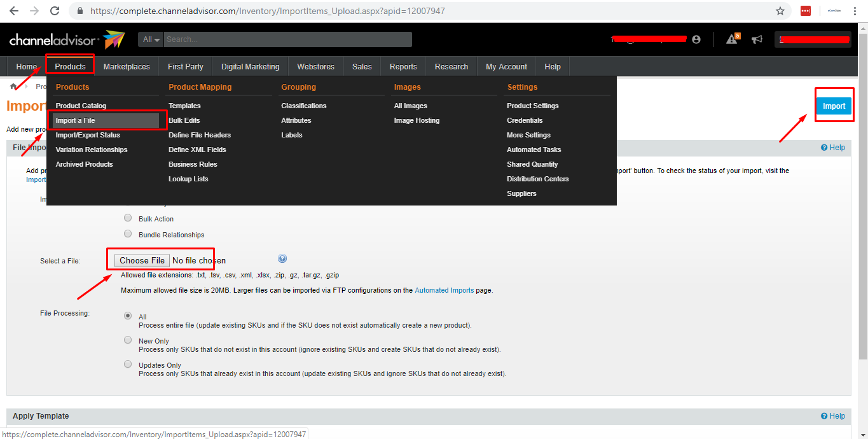868x439 pixels.
Task: Open the Digital Marketing menu
Action: pos(251,67)
